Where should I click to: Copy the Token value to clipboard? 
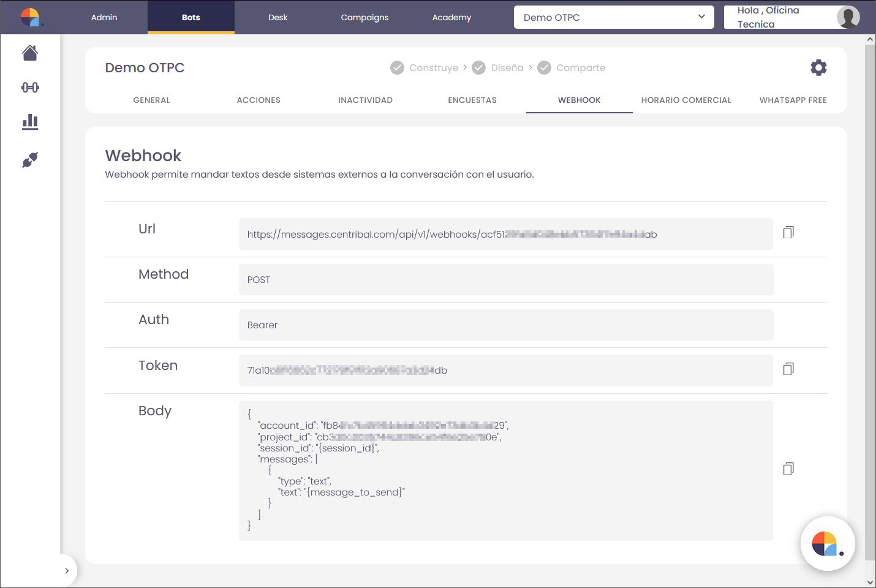(x=788, y=369)
